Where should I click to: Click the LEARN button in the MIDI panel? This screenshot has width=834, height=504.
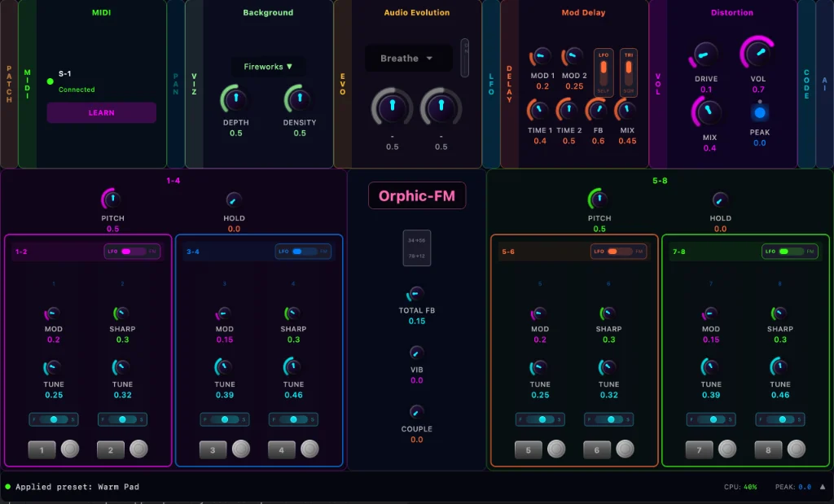(101, 112)
